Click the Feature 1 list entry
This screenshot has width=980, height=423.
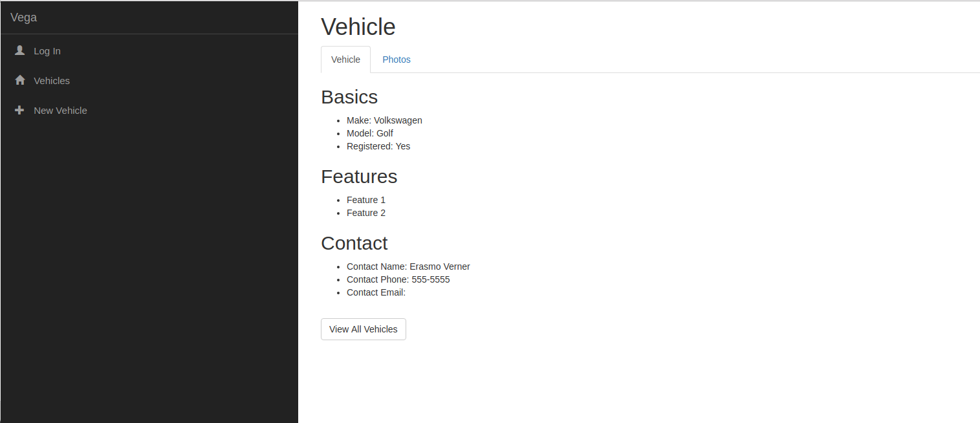(365, 199)
